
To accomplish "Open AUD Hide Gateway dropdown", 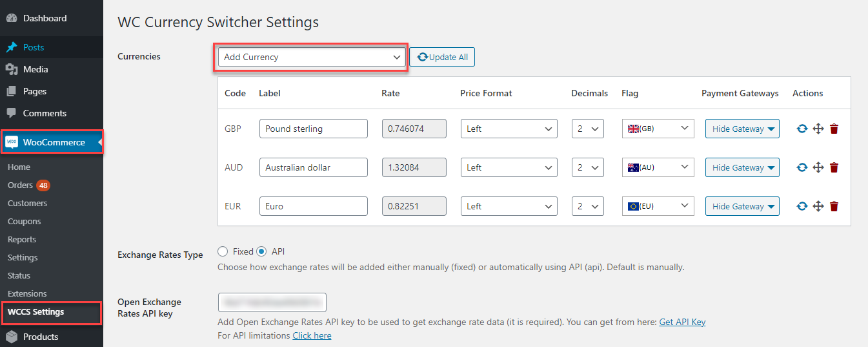I will [742, 167].
